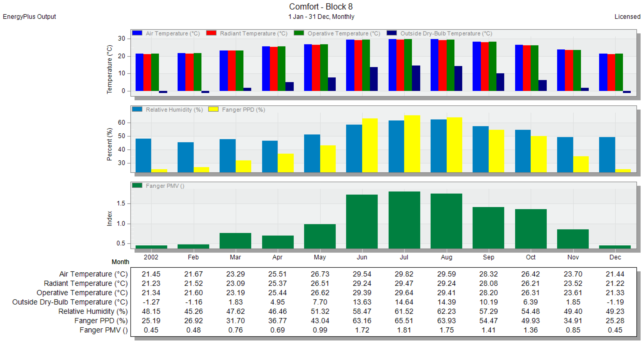
Task: Click the July Fanger PPD value 65.51
Action: pyautogui.click(x=404, y=320)
